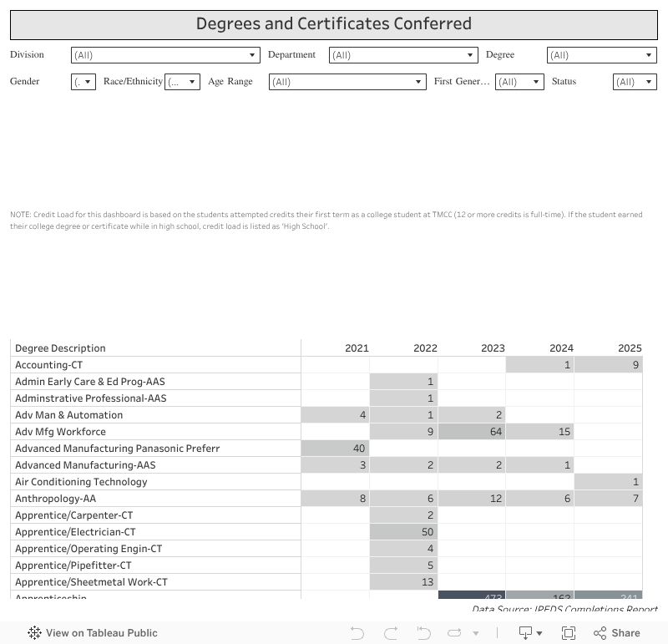Screen dimensions: 668x644
Task: Click the Redo arrow icon
Action: pos(390,633)
